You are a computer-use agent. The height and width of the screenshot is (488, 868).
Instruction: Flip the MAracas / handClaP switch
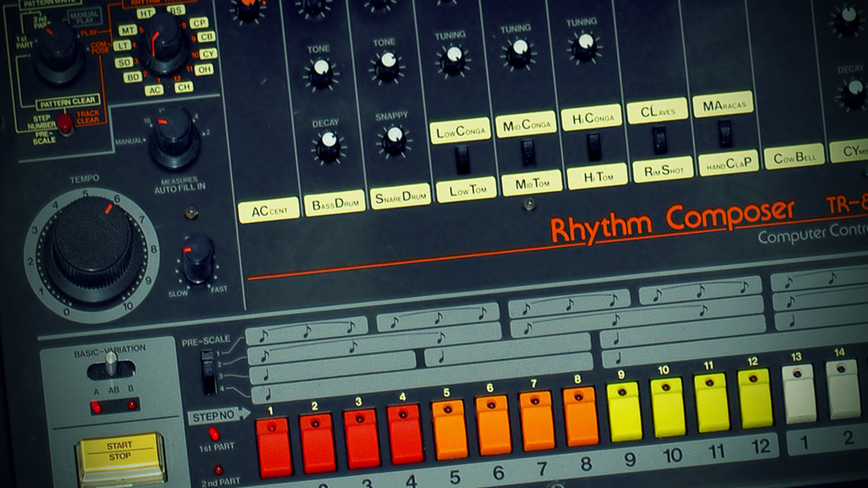click(725, 133)
